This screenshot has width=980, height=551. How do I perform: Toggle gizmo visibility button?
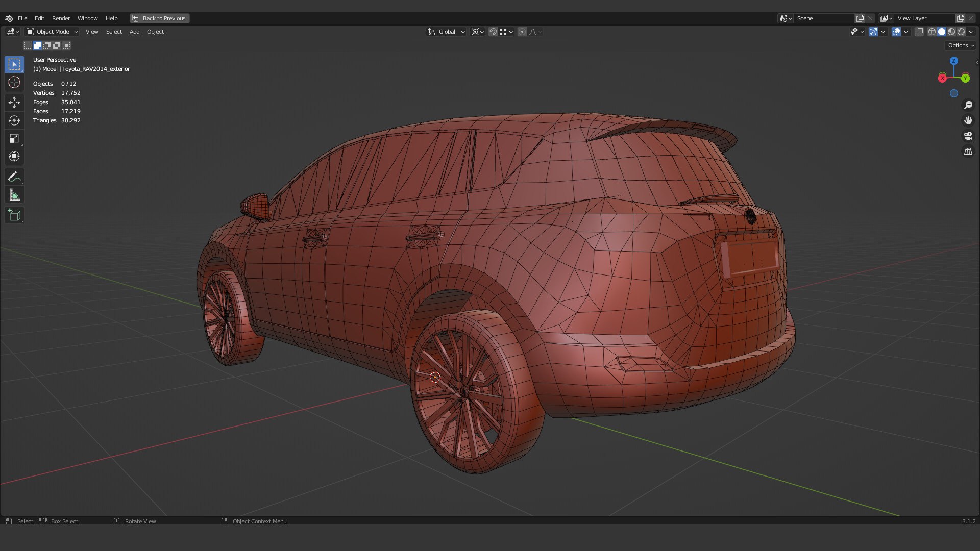873,32
